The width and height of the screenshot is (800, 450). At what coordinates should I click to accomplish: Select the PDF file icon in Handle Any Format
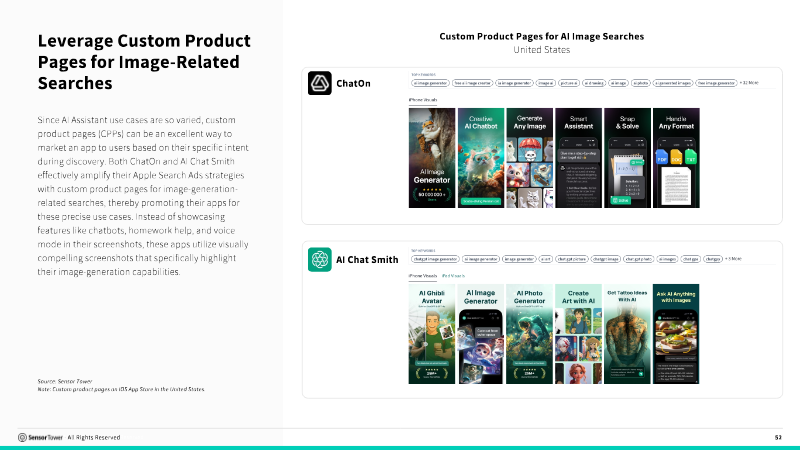pyautogui.click(x=661, y=157)
